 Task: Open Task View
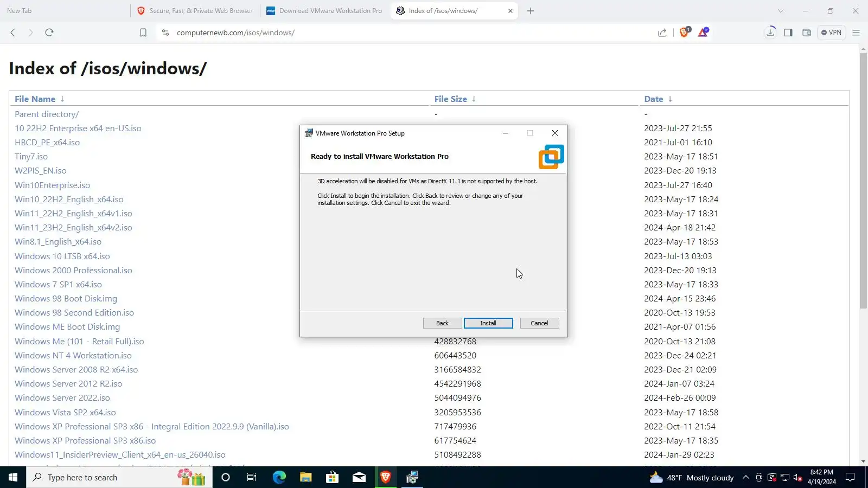point(252,477)
